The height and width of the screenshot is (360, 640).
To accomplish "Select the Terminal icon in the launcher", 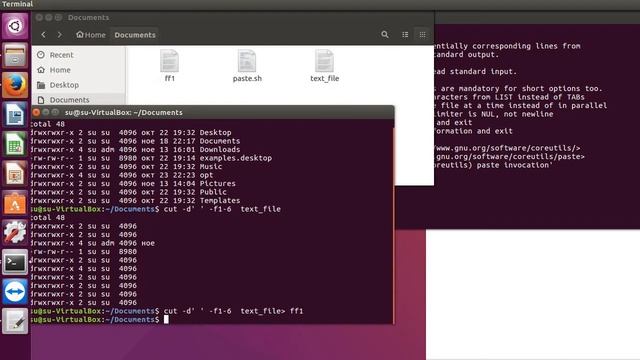I will pos(15,262).
